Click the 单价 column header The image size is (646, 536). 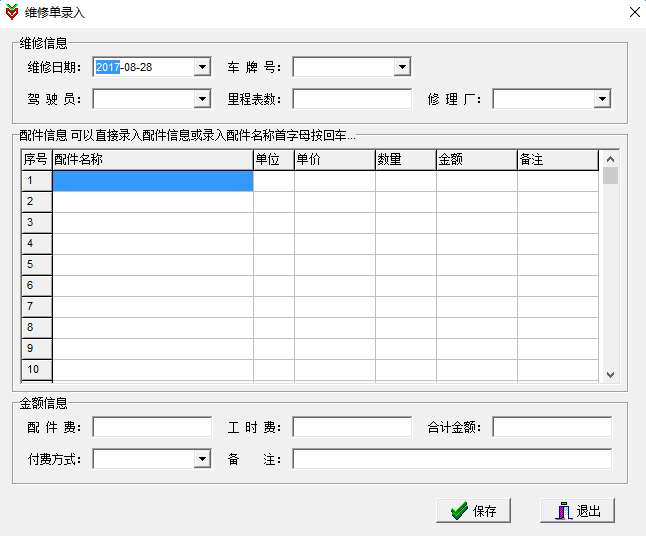point(335,159)
